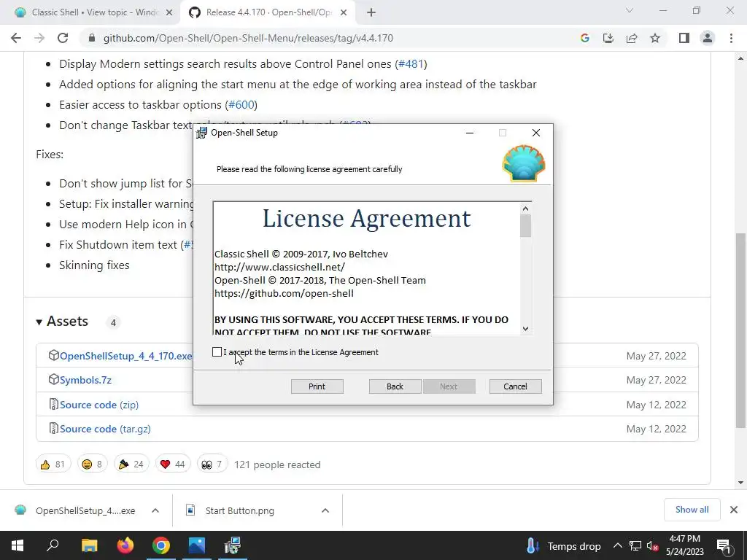Viewport: 747px width, 560px height.
Task: Click the hooray reaction with 24
Action: 131,464
